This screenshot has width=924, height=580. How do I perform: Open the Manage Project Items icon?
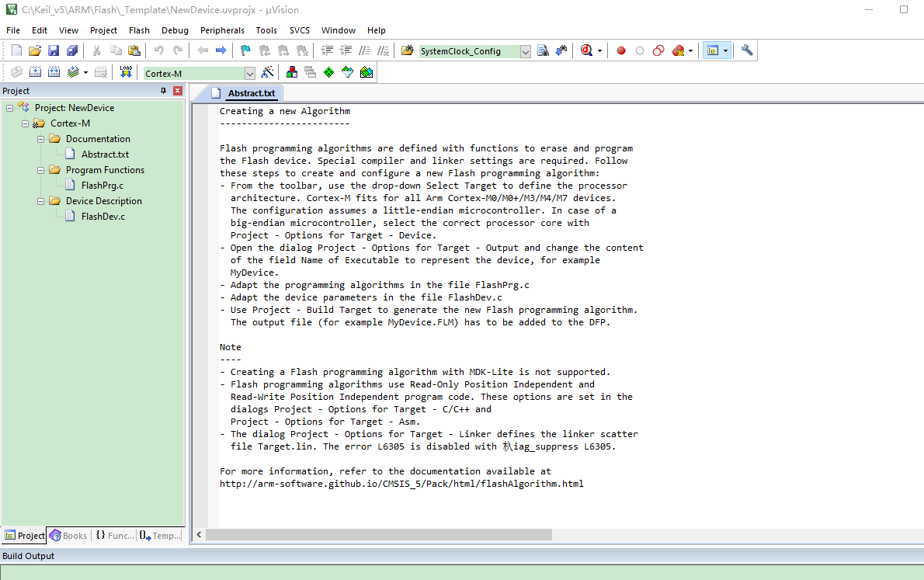click(x=292, y=72)
